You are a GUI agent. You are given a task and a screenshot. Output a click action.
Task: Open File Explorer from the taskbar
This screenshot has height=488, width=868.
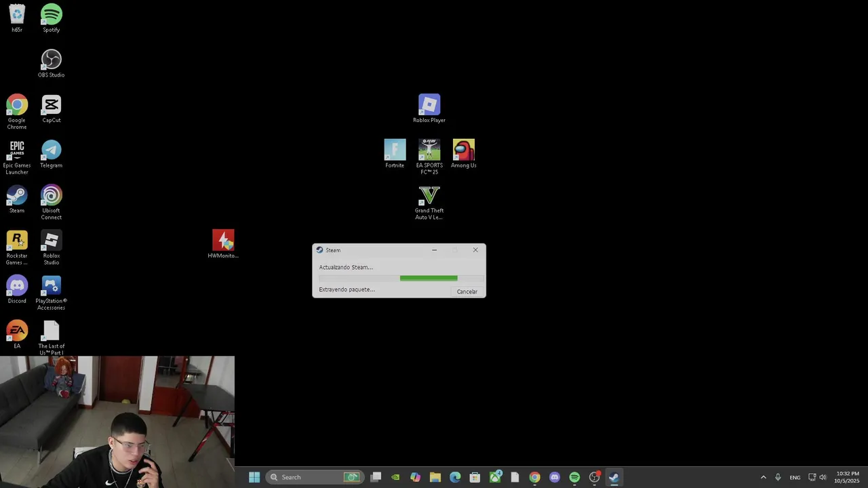coord(435,477)
